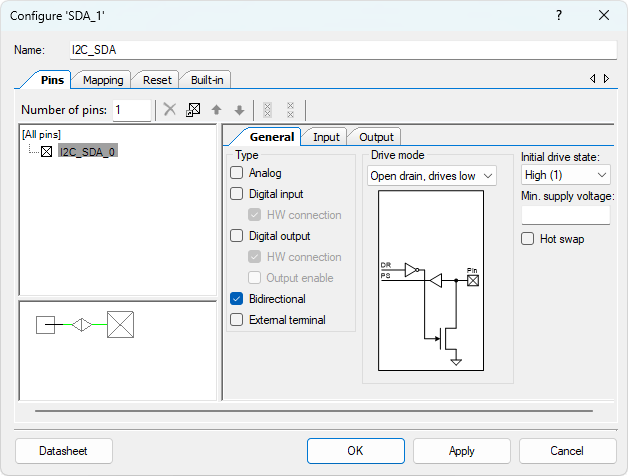Image resolution: width=628 pixels, height=476 pixels.
Task: Click the add pin icon in toolbar
Action: 193,110
